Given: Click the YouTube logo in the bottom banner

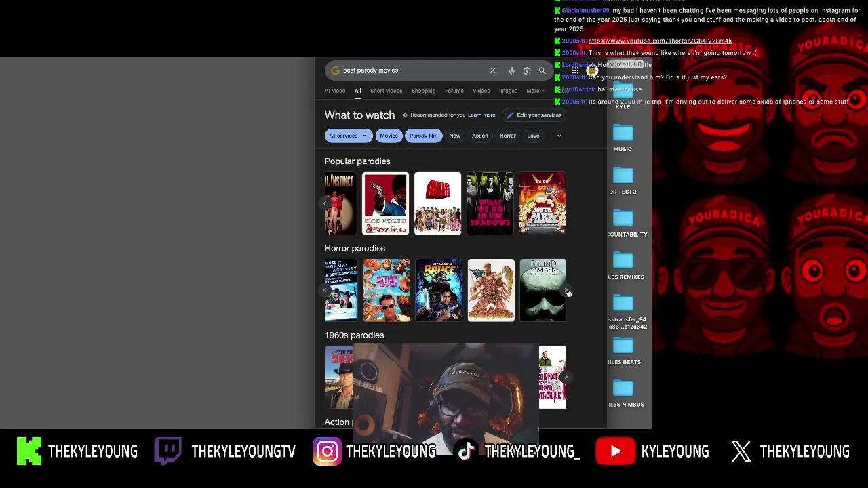Looking at the screenshot, I should click(615, 451).
